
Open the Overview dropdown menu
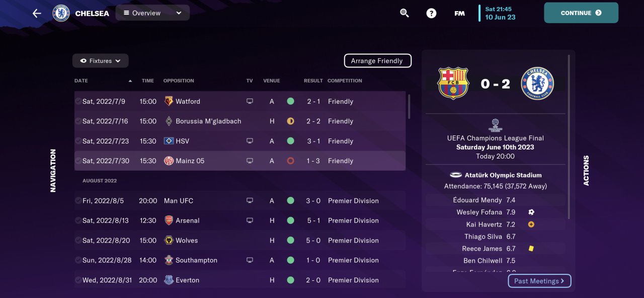[152, 13]
